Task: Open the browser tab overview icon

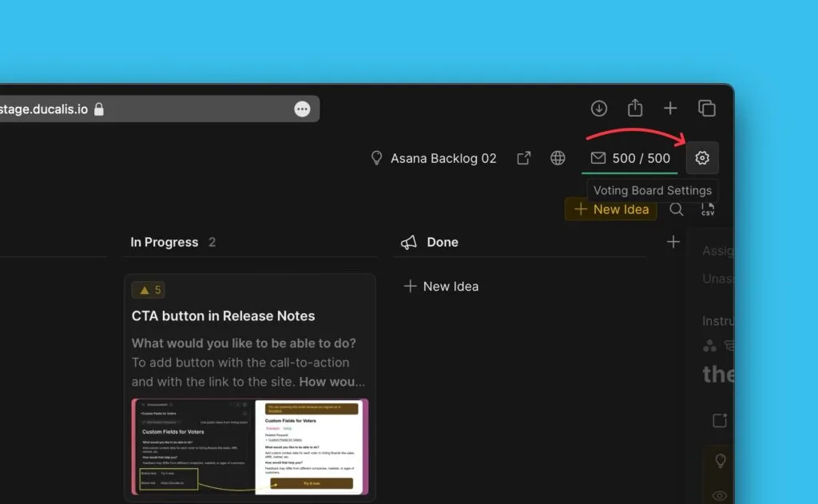Action: (x=706, y=109)
